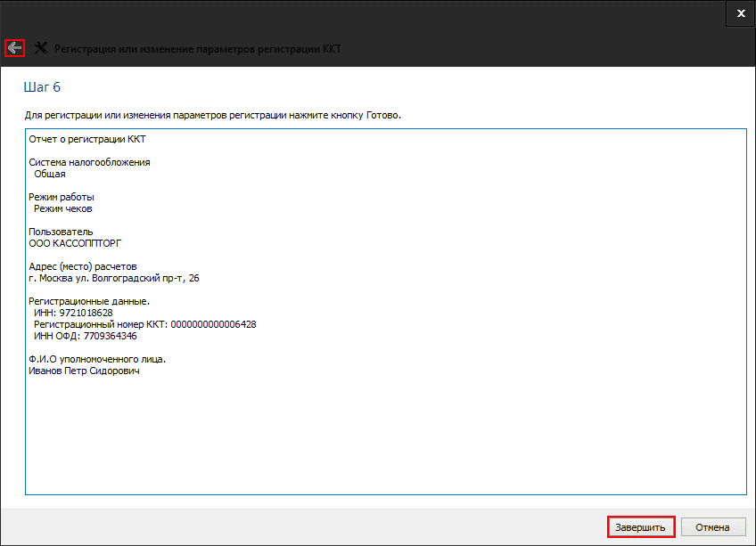756x546 pixels.
Task: Click the 'Система налогообложения' line
Action: (x=89, y=162)
